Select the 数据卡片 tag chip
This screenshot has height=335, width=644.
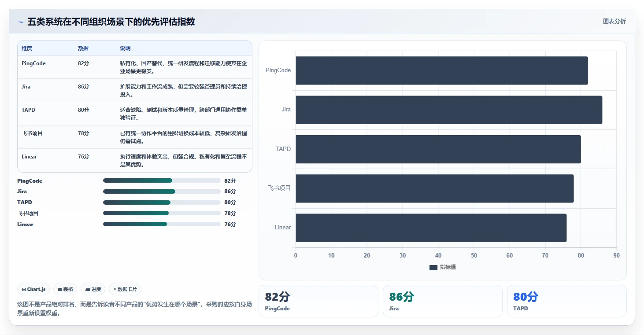tap(125, 289)
